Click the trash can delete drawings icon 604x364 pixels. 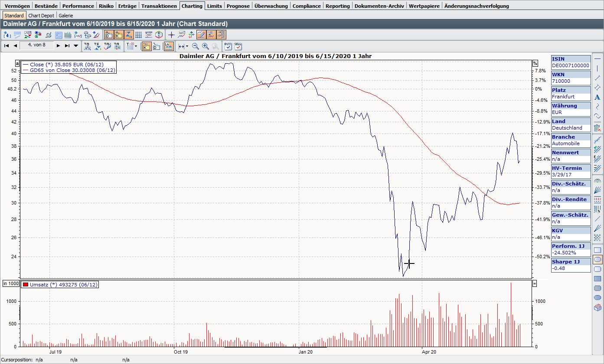597,128
